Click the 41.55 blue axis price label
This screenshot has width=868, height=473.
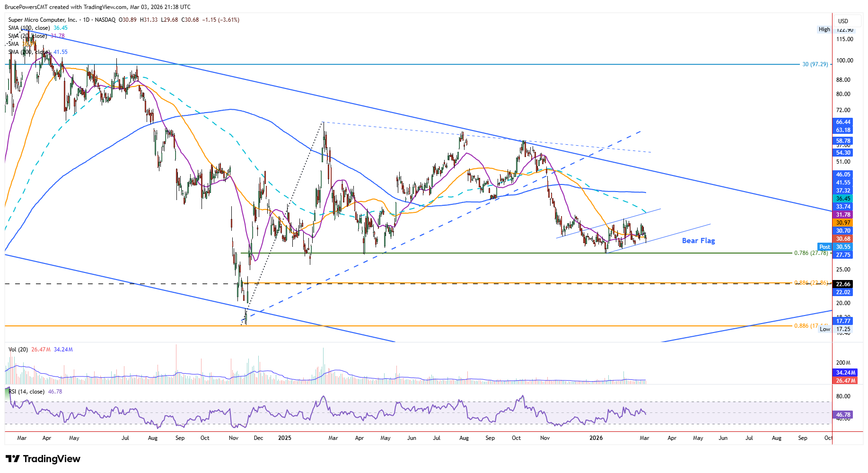point(843,183)
